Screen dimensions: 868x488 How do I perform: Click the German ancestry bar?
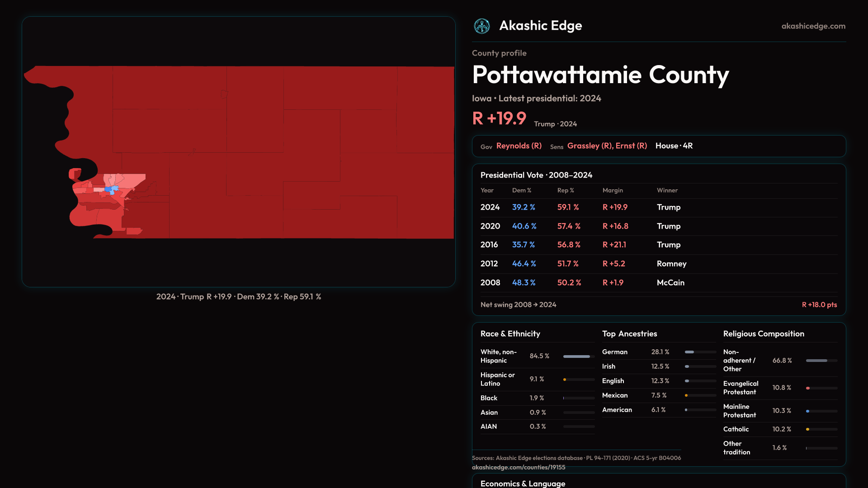point(689,352)
